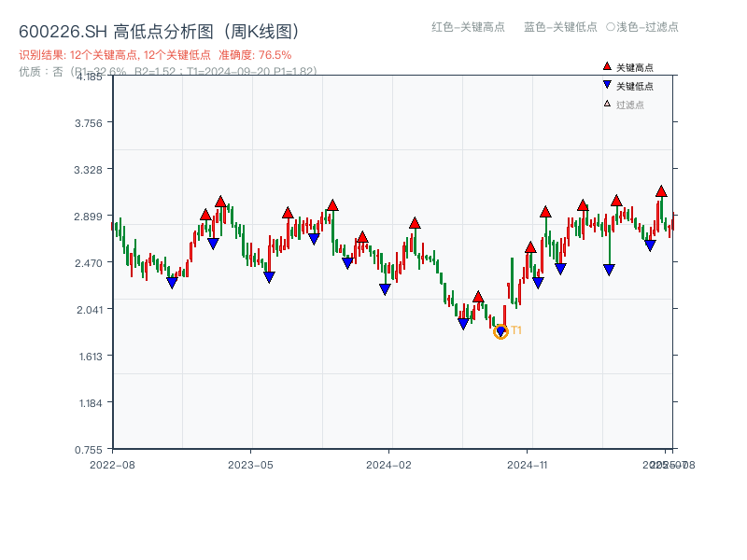
Task: Click the circle icon before 浅色-过滤点
Action: click(x=611, y=27)
